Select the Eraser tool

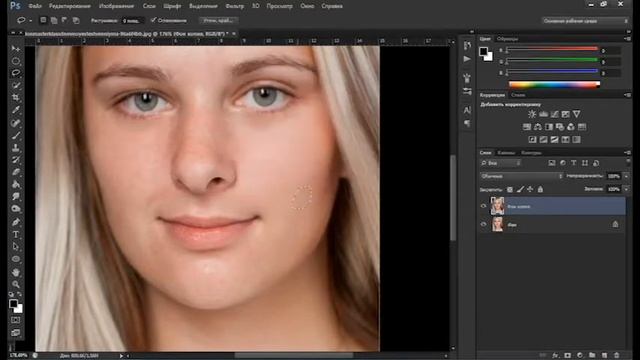click(16, 172)
